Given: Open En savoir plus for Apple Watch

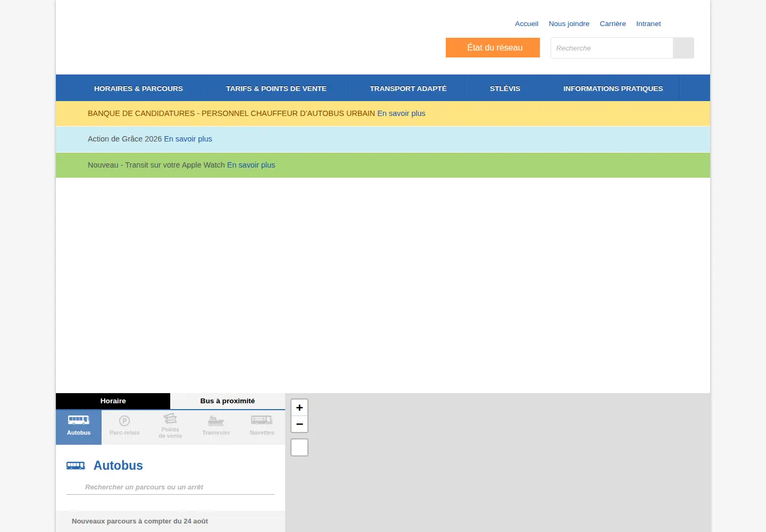Looking at the screenshot, I should [x=251, y=165].
